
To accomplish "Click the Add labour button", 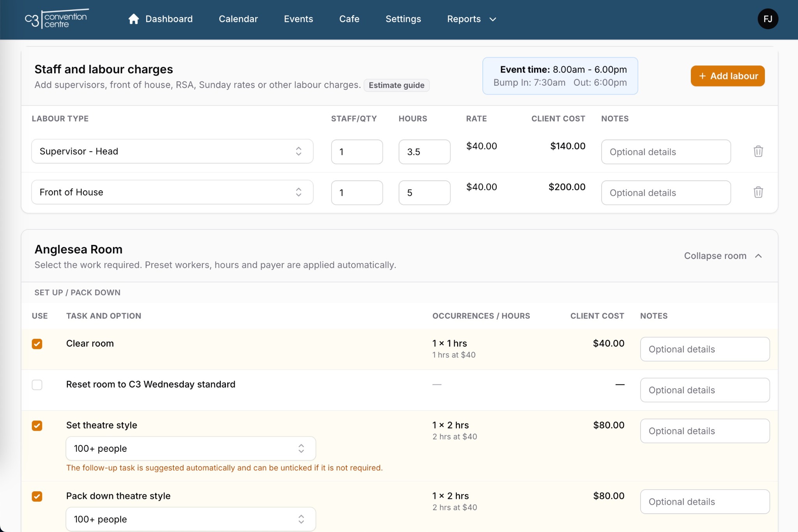I will tap(727, 76).
